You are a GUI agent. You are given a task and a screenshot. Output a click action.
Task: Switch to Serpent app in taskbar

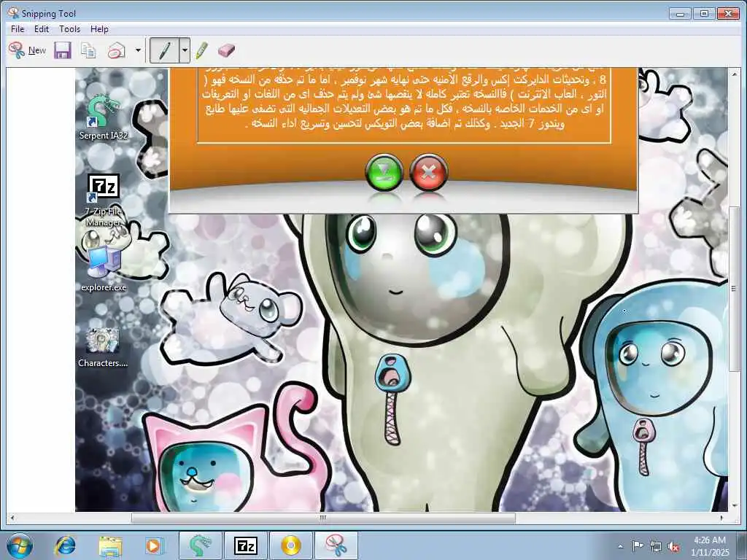point(201,545)
